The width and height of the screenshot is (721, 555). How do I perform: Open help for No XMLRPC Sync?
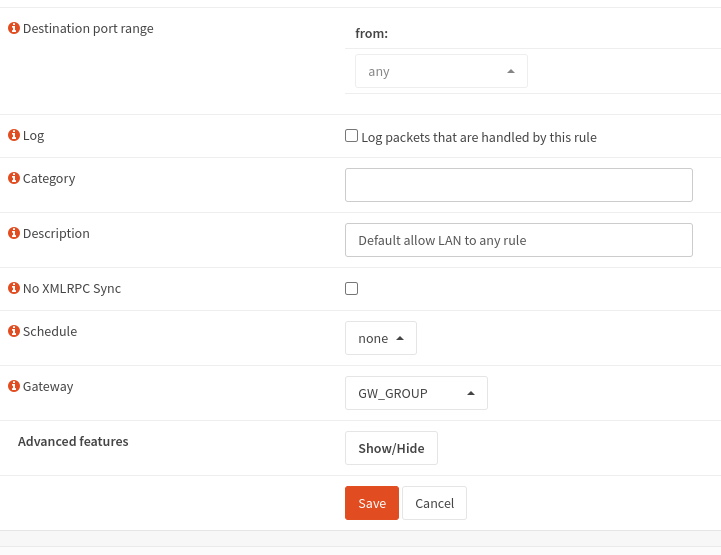[14, 289]
